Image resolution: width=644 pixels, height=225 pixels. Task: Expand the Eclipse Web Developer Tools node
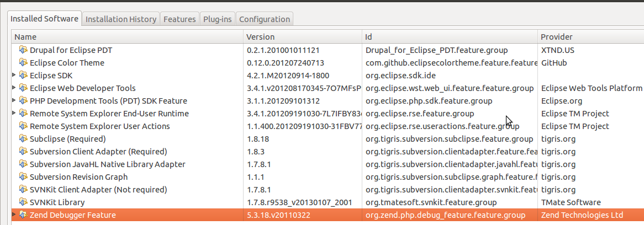[x=14, y=88]
